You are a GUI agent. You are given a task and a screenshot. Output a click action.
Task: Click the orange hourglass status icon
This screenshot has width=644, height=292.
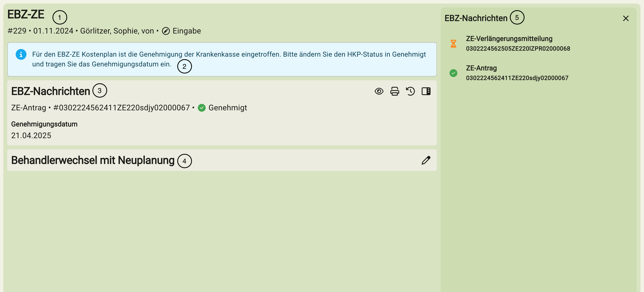[x=453, y=44]
